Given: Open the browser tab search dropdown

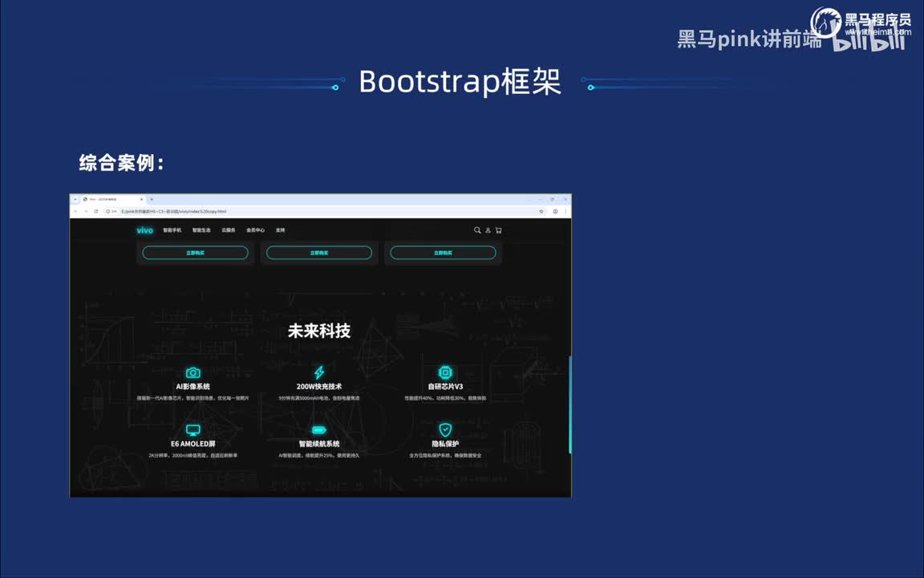Looking at the screenshot, I should click(x=75, y=199).
